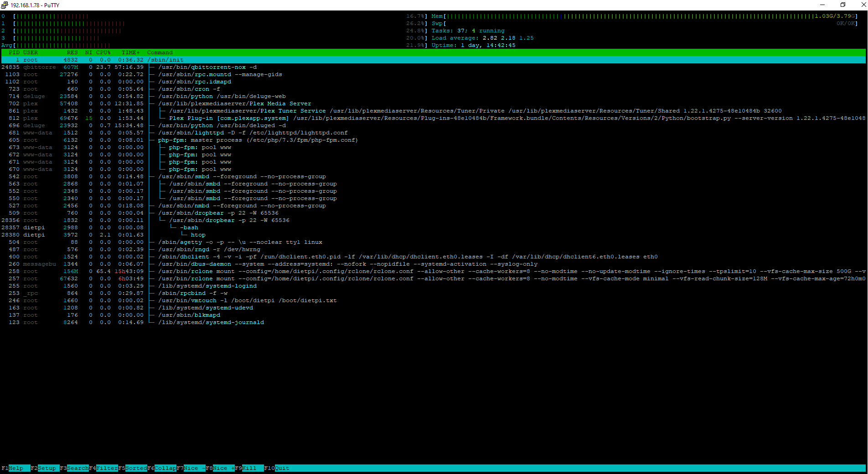Click F9 Kill in the bottom bar
The height and width of the screenshot is (474, 868).
(x=249, y=468)
